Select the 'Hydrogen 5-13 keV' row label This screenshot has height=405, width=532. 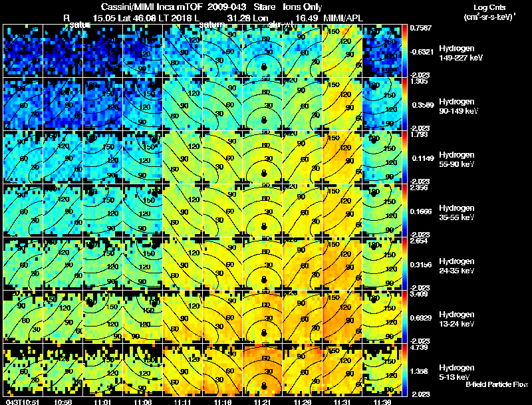click(x=457, y=372)
